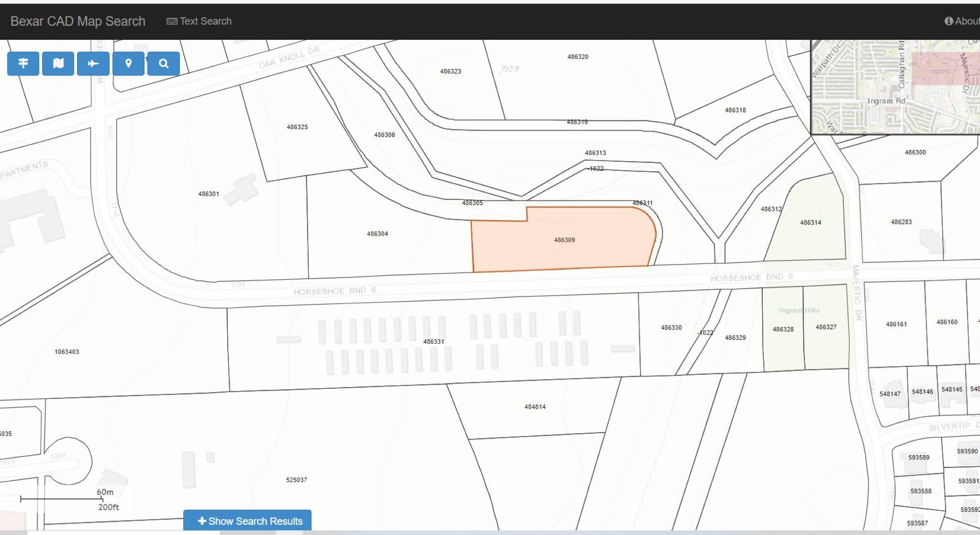Click the location pin marker button
Screen dimensions: 980x535
pos(128,64)
